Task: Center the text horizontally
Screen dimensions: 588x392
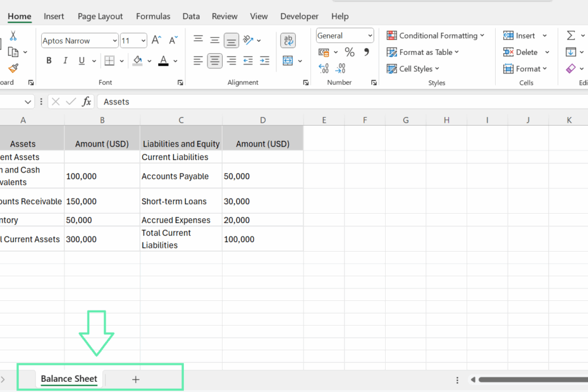Action: point(214,61)
